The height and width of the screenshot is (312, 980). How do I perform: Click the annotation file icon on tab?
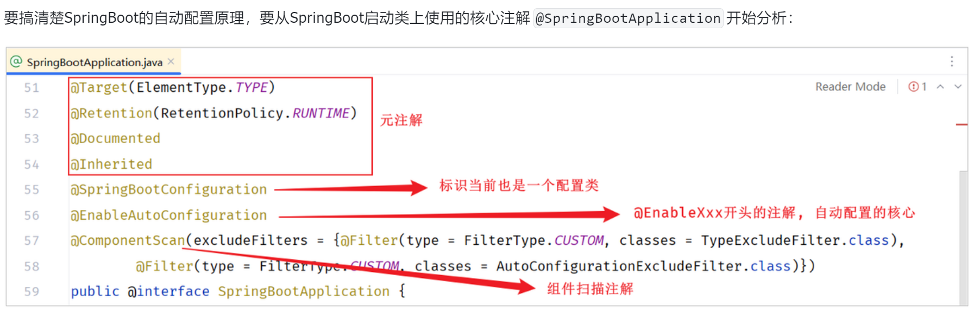pos(16,62)
